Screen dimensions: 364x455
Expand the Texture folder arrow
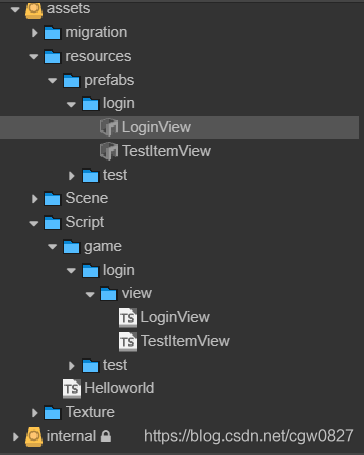34,413
